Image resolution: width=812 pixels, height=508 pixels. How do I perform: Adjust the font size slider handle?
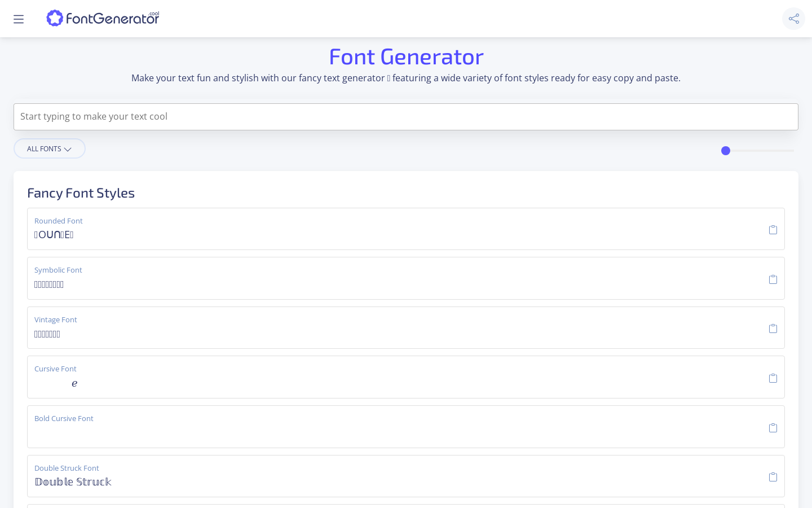coord(726,151)
